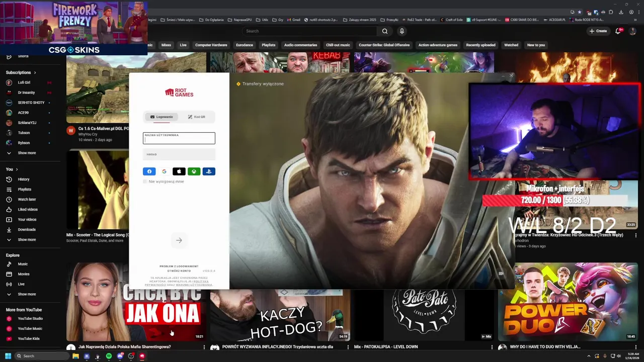
Task: Click the voice search microphone icon
Action: point(401,31)
